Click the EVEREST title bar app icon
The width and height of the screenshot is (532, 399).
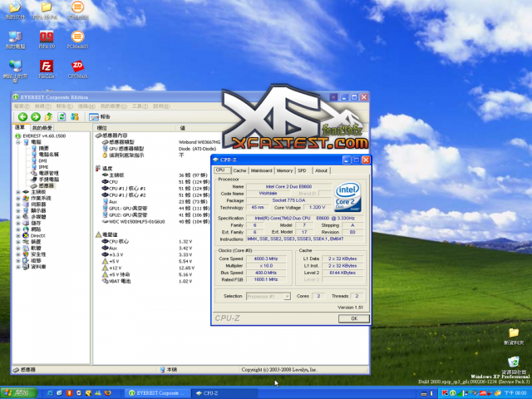(15, 97)
